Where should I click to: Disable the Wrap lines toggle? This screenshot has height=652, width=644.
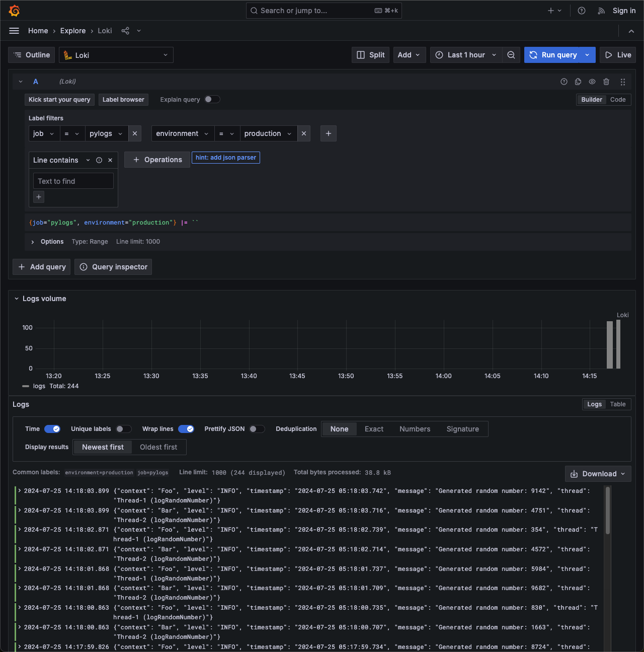coord(186,428)
